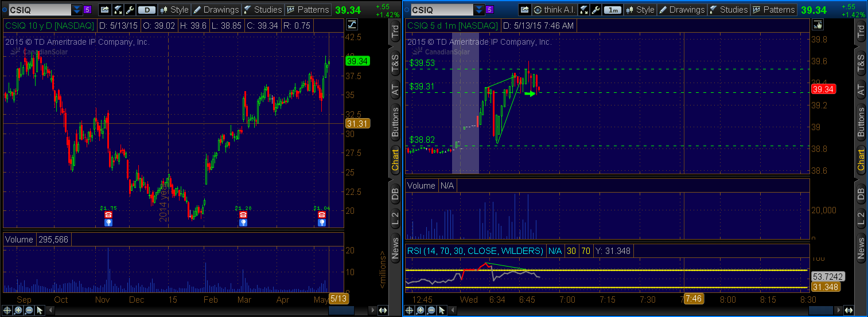Select pointer cursor tool at left chart bottom

click(x=40, y=310)
